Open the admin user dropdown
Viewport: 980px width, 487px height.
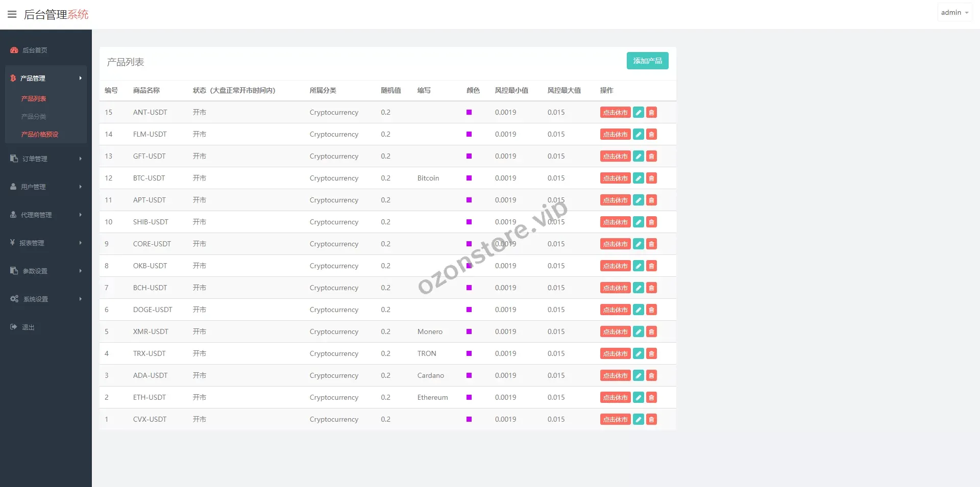click(x=954, y=13)
